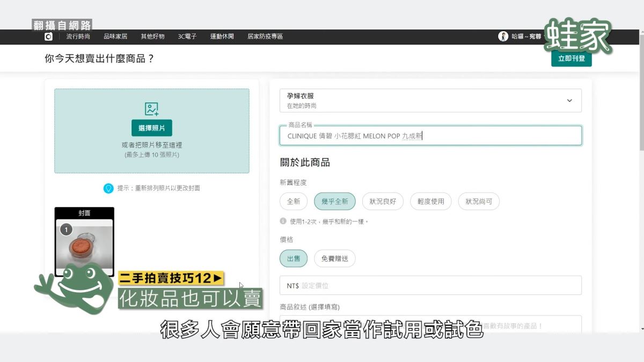
Task: Click the Carousell logo icon
Action: pyautogui.click(x=49, y=36)
